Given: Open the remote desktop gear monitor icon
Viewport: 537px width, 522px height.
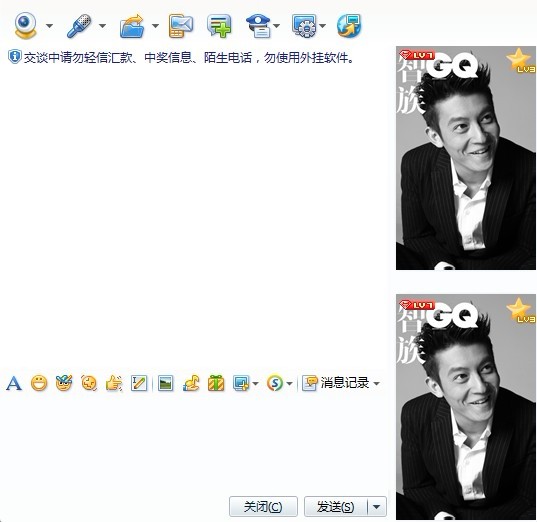Looking at the screenshot, I should (x=304, y=26).
